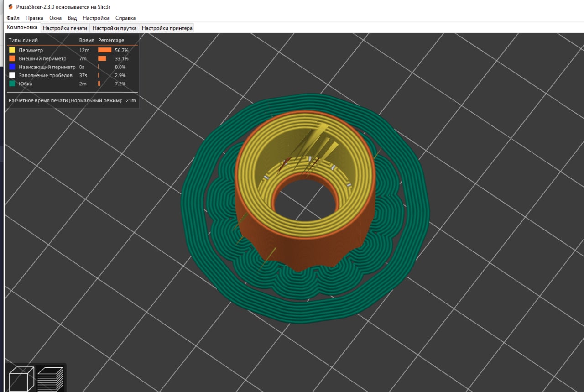This screenshot has height=392, width=584.
Task: Switch to 3D editor view cube icon
Action: [21, 378]
